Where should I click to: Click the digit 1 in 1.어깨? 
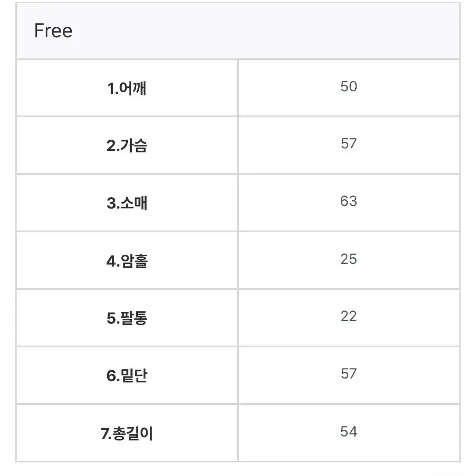point(111,89)
